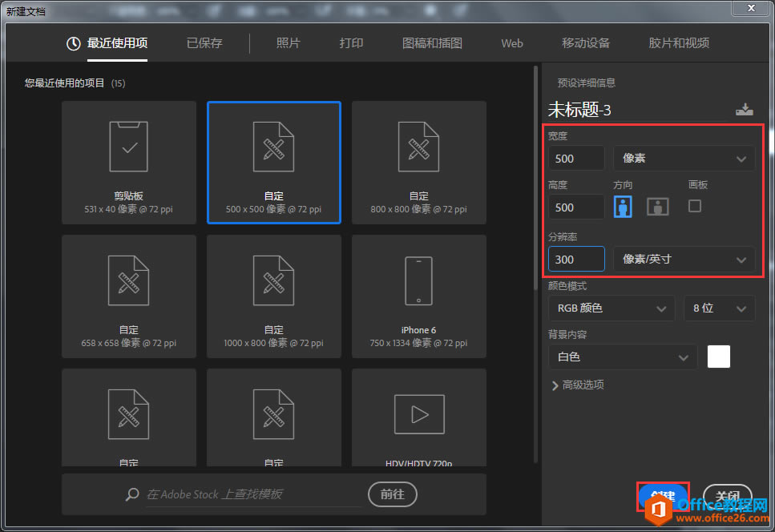The image size is (775, 532).
Task: Open the RGB 颜色 color mode dropdown
Action: tap(612, 308)
